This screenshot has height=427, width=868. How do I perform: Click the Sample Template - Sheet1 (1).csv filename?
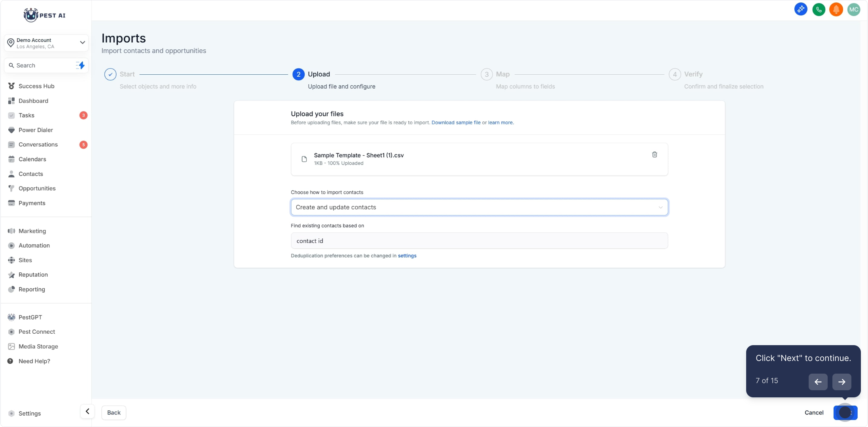359,155
